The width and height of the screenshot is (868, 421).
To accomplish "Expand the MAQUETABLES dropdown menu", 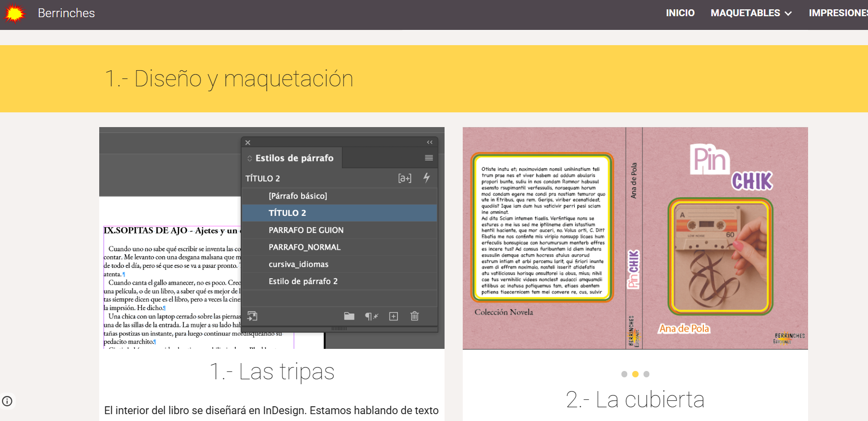I will [x=751, y=13].
